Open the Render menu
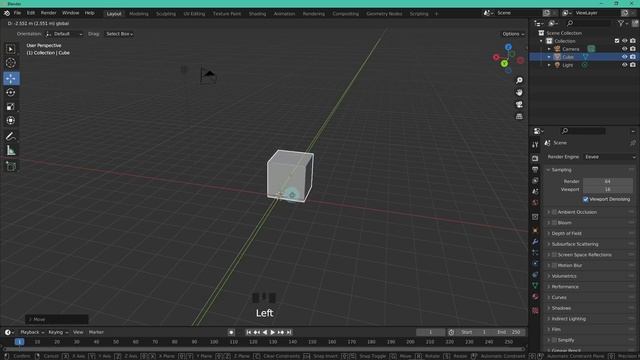This screenshot has width=640, height=360. [48, 13]
